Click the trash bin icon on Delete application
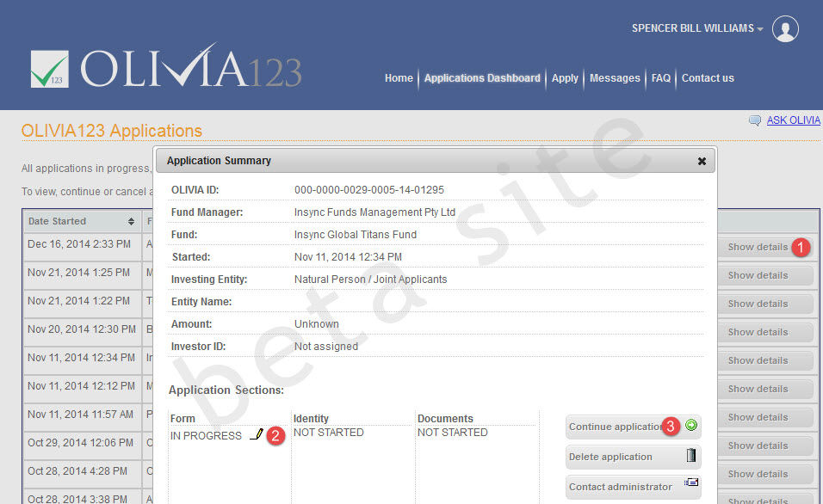Screen dimensions: 823x504 coord(691,455)
